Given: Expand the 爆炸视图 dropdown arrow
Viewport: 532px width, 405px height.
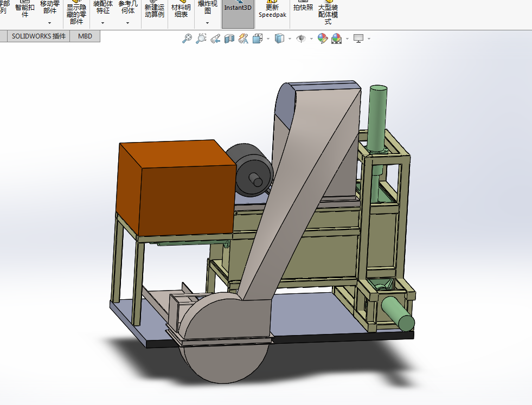Looking at the screenshot, I should coord(207,23).
